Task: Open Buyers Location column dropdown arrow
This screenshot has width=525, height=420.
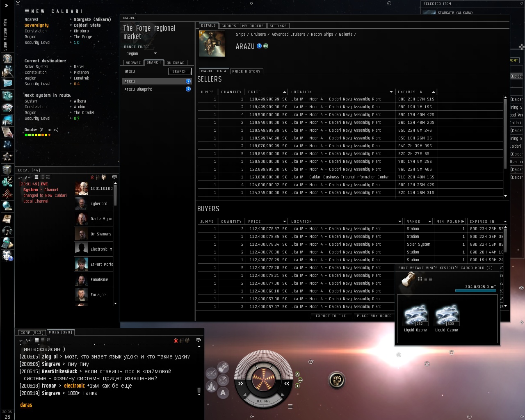Action: [x=400, y=221]
